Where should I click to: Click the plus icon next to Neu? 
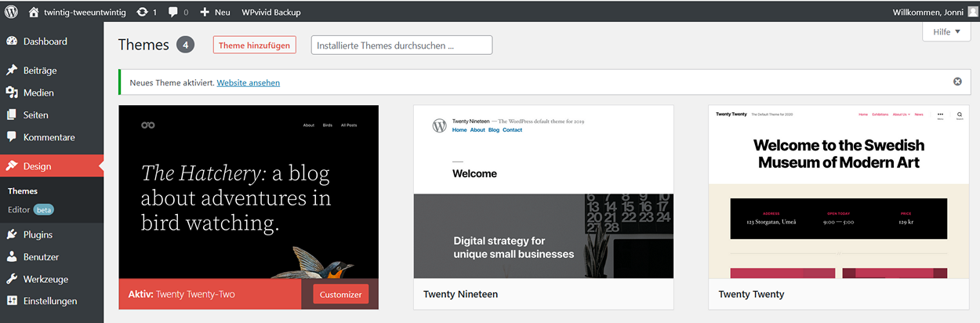coord(205,12)
